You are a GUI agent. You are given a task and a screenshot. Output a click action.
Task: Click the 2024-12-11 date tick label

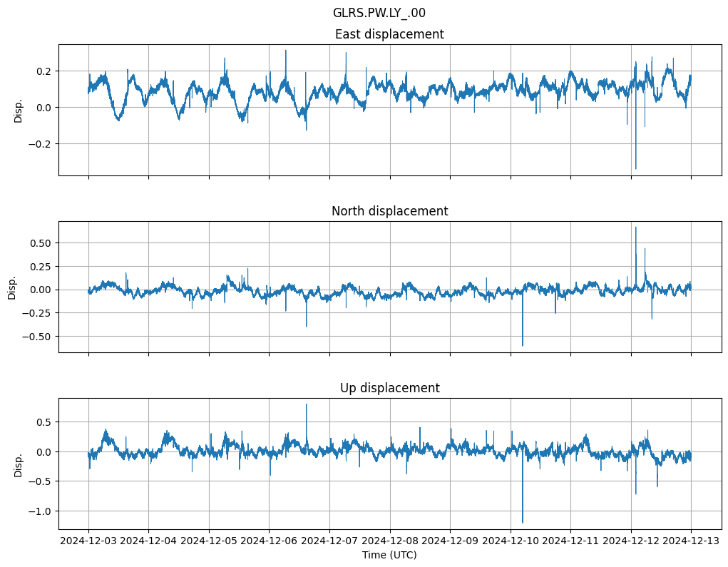pos(570,541)
